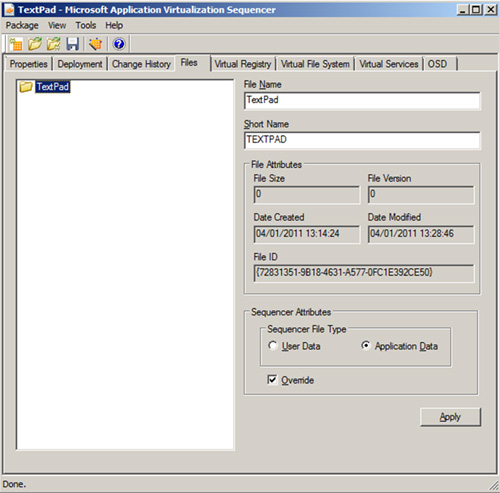Click the Open for Upgrade folder icon
The image size is (500, 493).
[53, 44]
